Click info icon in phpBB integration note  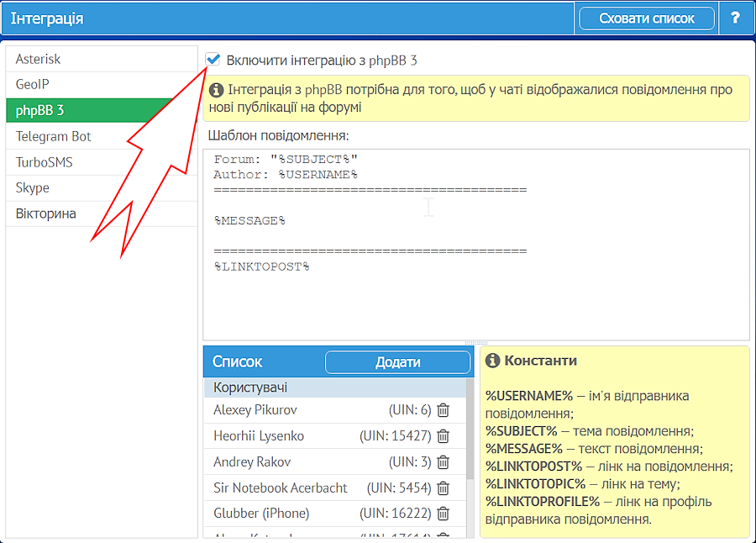tap(217, 90)
